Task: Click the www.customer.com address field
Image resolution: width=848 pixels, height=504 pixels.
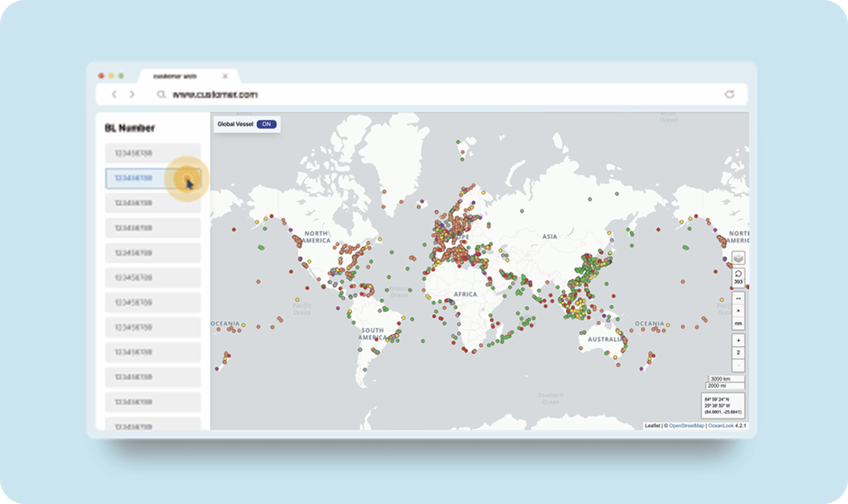Action: [215, 94]
